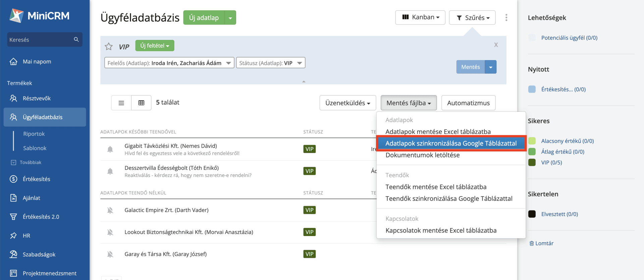Open the Státusz (Adatlap) filter dropdown
The width and height of the screenshot is (644, 280).
(271, 63)
